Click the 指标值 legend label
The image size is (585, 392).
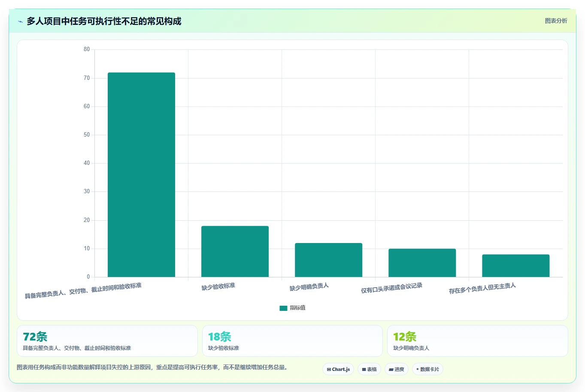click(297, 308)
